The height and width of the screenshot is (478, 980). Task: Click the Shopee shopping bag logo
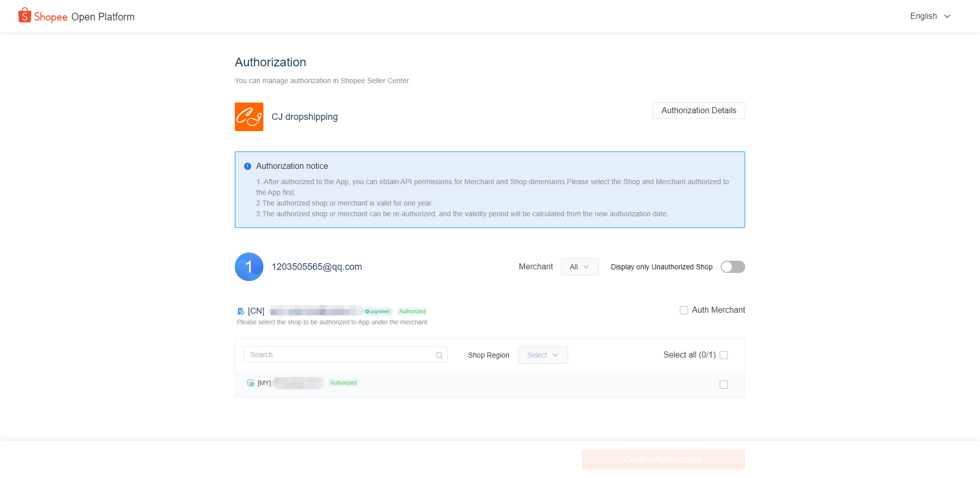24,16
